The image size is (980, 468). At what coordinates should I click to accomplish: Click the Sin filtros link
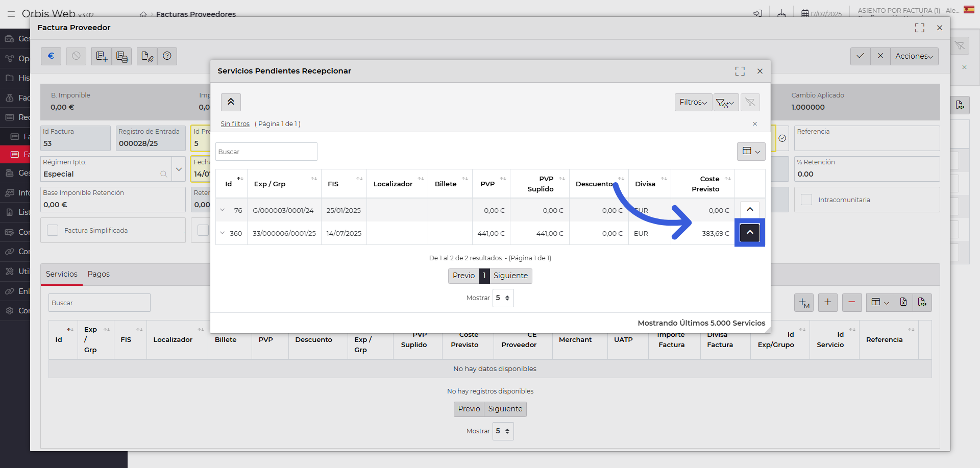[x=235, y=124]
